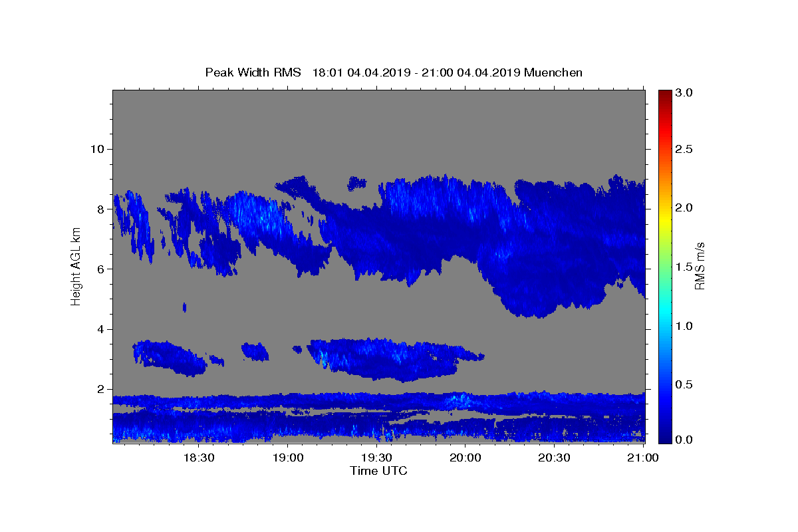The width and height of the screenshot is (798, 532).
Task: Click the colorbar value 1.5
Action: coord(685,267)
